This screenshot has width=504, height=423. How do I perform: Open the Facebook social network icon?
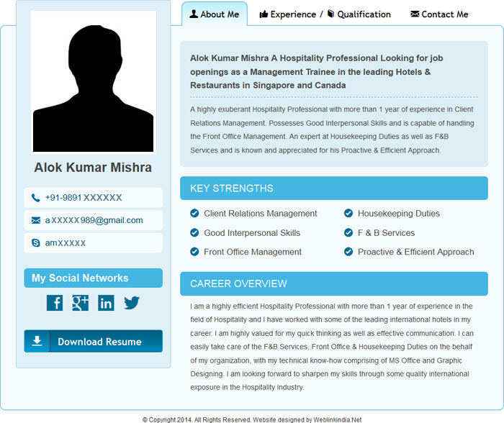point(55,303)
